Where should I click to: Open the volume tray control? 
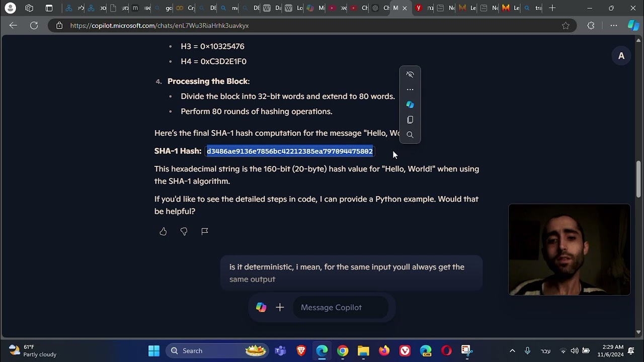(x=574, y=351)
